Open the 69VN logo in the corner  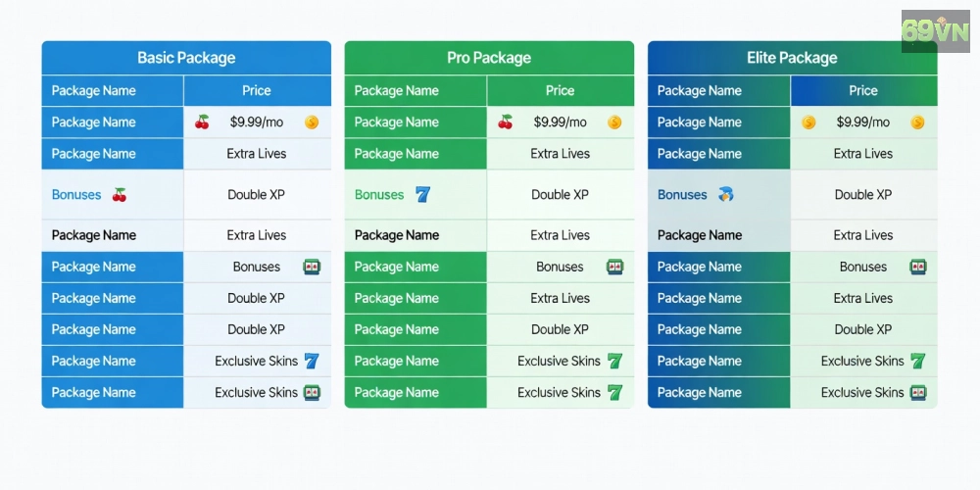[936, 30]
